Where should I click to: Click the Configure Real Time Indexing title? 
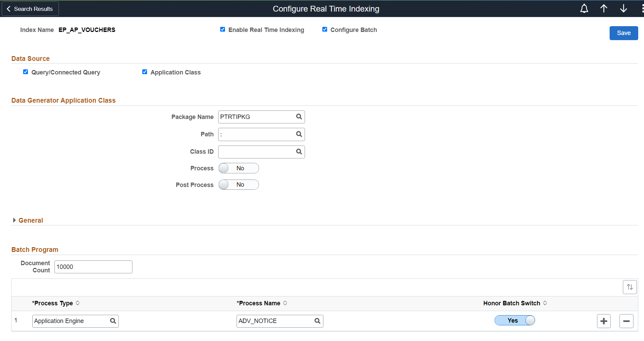coord(326,8)
